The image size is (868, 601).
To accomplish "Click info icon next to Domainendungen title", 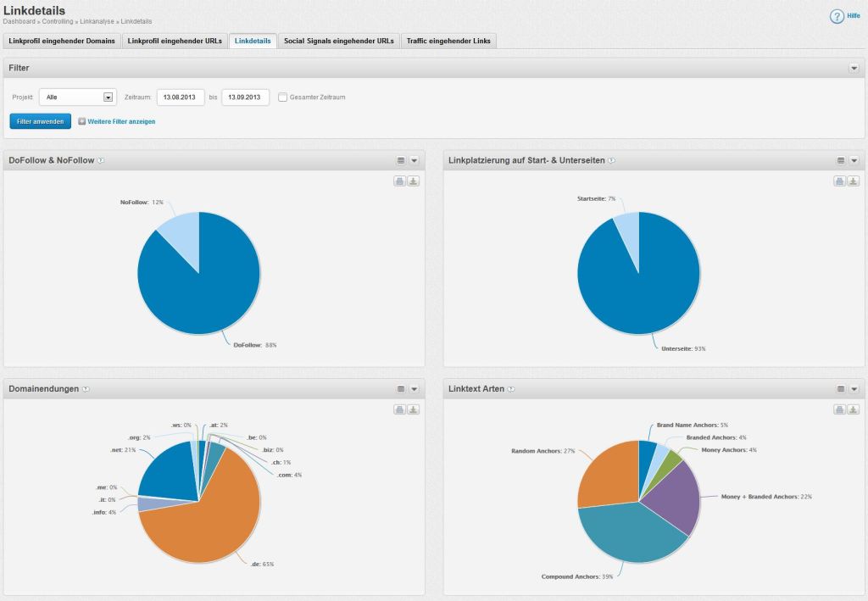I will tap(86, 389).
